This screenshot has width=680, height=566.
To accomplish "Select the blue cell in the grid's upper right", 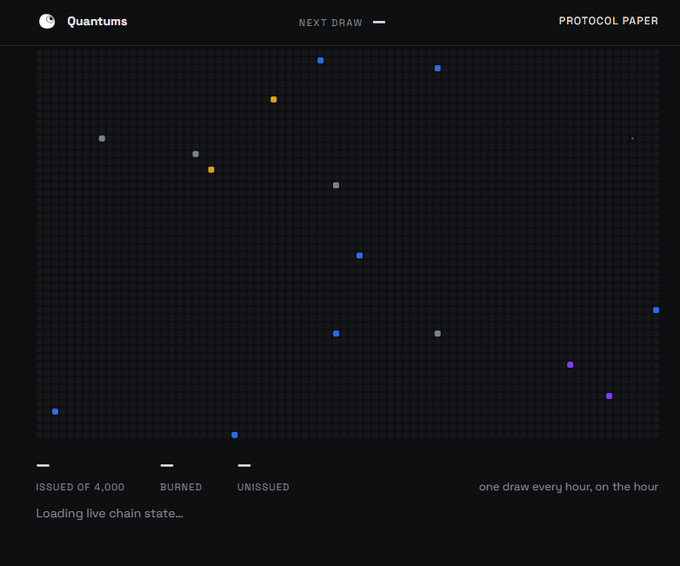I will click(438, 68).
